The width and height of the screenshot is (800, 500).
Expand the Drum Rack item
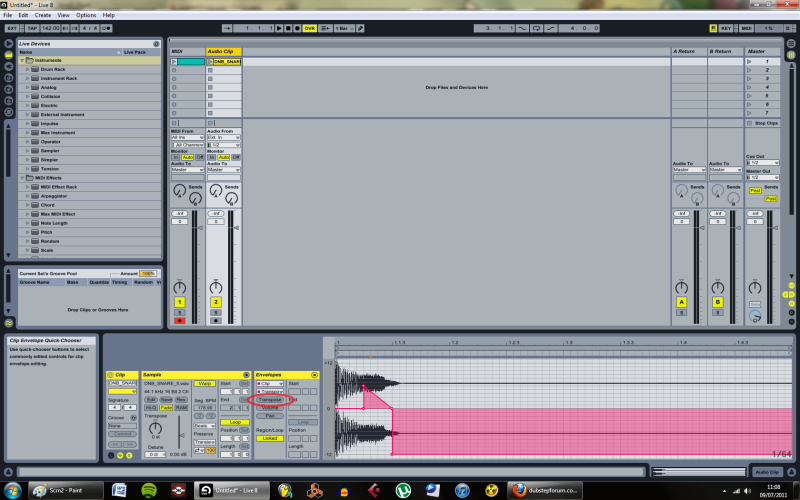tap(28, 69)
